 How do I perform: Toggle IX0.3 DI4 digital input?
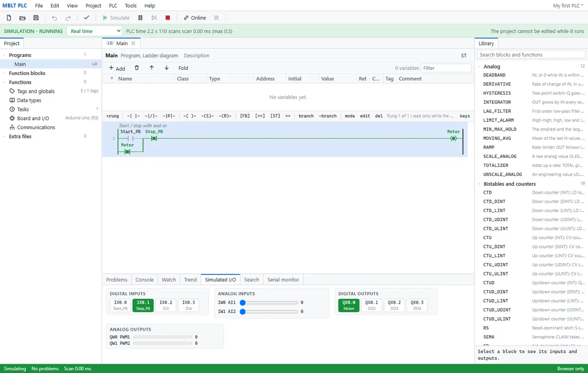pos(188,305)
